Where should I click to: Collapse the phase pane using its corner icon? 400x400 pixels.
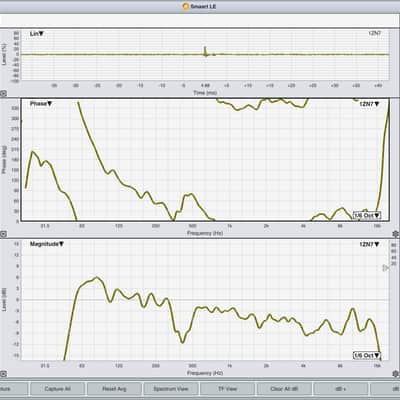(x=3, y=234)
